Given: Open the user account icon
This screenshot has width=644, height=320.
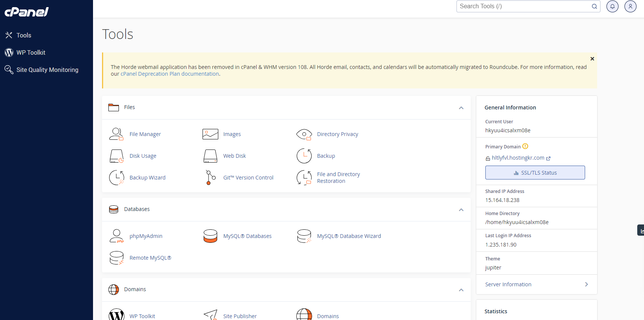Looking at the screenshot, I should click(630, 6).
